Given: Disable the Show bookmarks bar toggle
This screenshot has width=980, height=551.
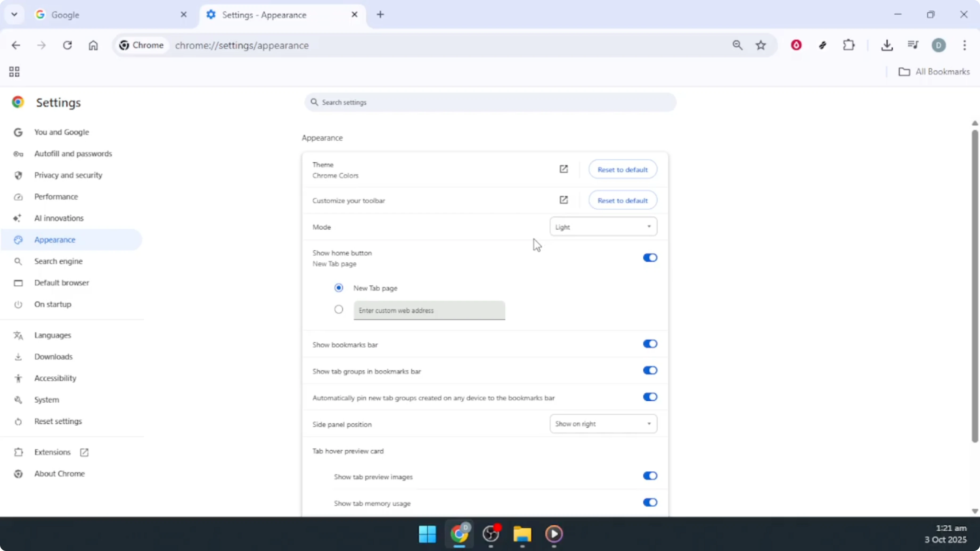Looking at the screenshot, I should 650,344.
